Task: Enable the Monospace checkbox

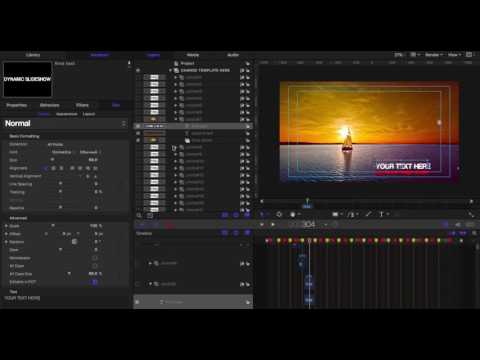Action: coord(95,258)
